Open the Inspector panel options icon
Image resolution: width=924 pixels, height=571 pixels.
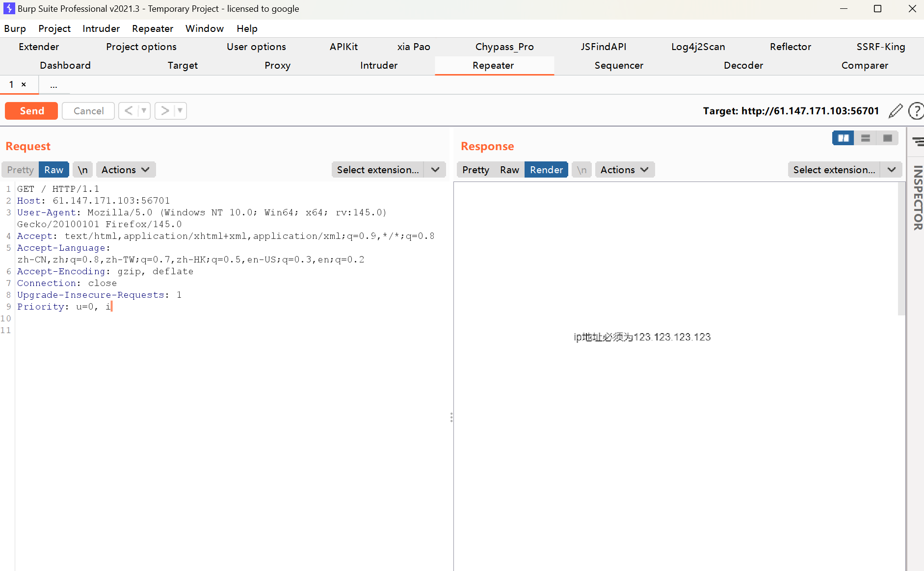pyautogui.click(x=918, y=142)
